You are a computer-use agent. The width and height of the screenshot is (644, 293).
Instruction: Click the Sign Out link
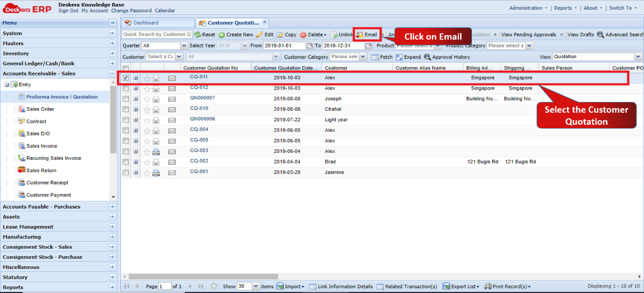69,11
